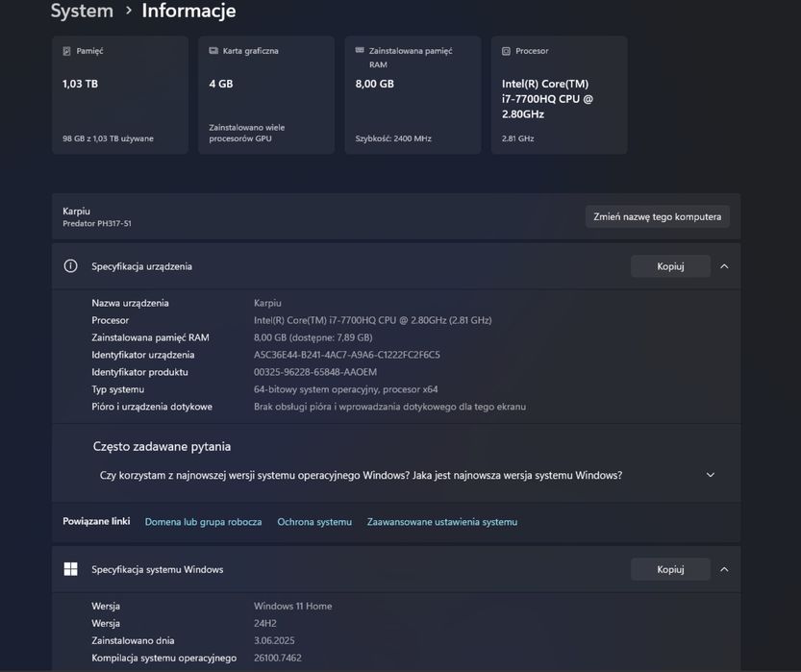Open the Zainstalowana pamięć RAM 8,00 GB card

pos(413,95)
